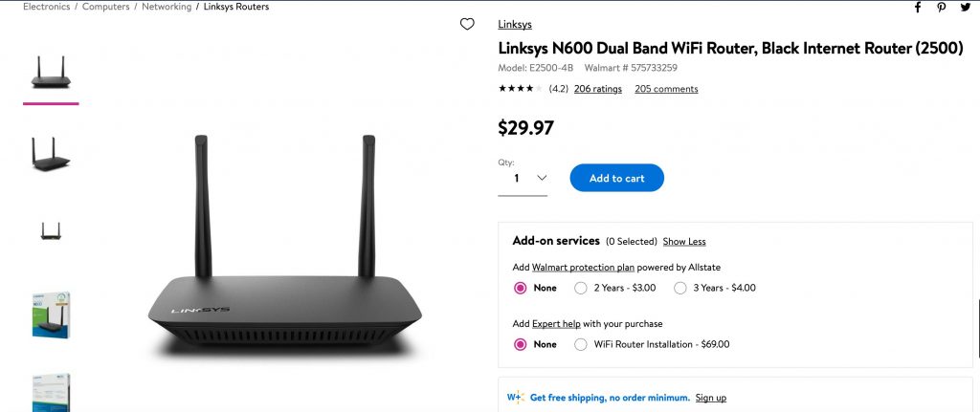980x412 pixels.
Task: Open the 205 comments link
Action: pyautogui.click(x=666, y=89)
